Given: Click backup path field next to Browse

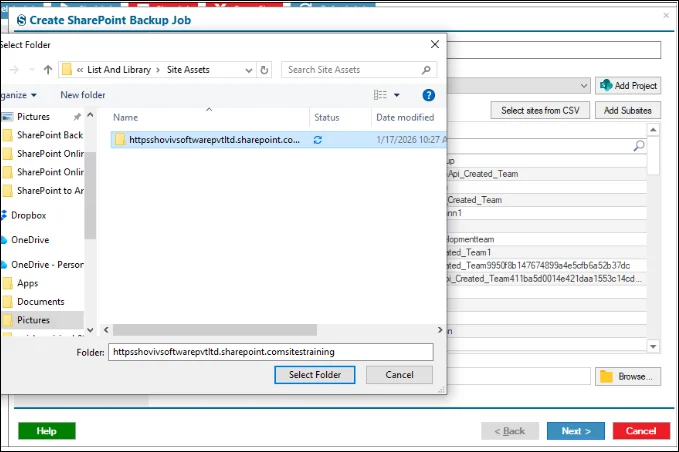Looking at the screenshot, I should [519, 376].
